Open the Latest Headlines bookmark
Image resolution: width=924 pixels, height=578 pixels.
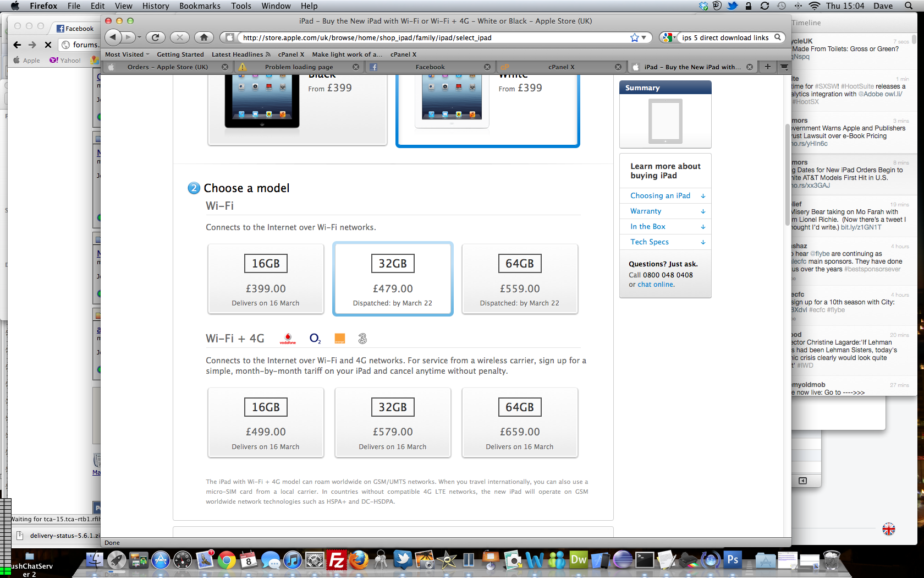point(241,54)
